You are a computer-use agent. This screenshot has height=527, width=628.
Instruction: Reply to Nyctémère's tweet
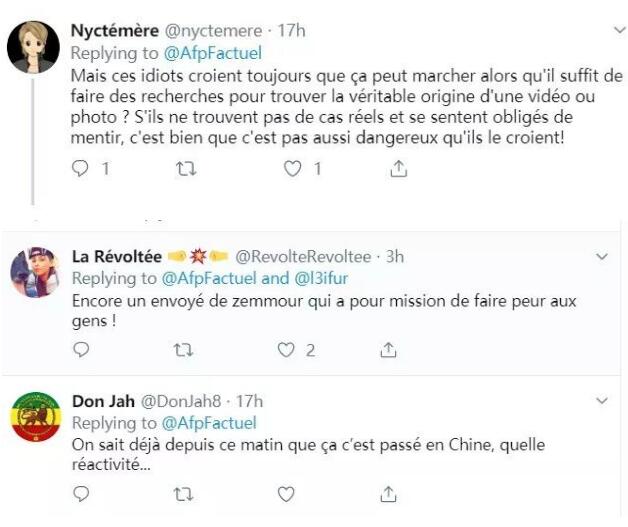[82, 170]
